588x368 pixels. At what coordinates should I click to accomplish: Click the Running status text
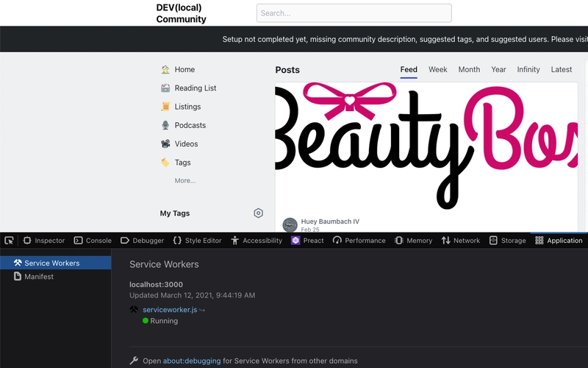tap(164, 321)
